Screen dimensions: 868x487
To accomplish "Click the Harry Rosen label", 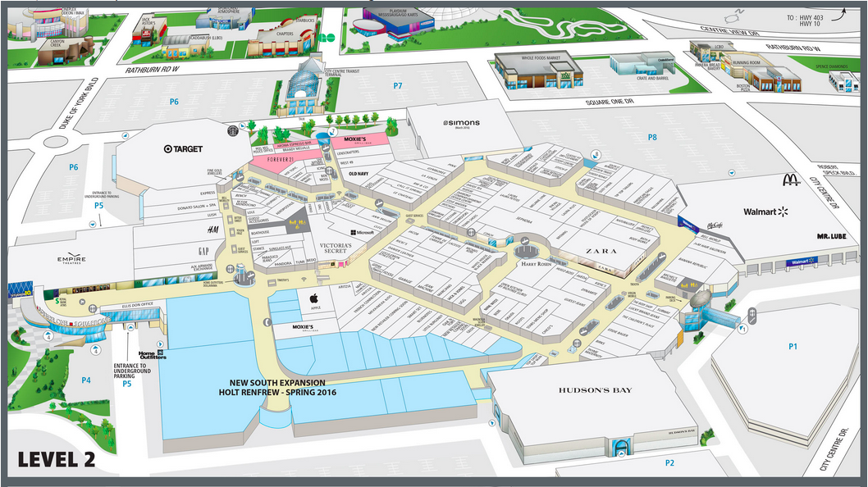I will [536, 264].
